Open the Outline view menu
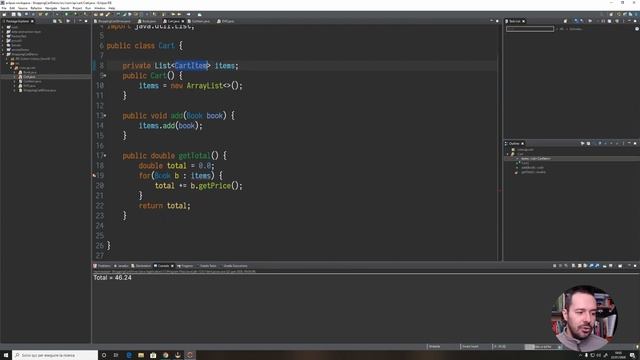Screen dimensions: 640x360 623,143
